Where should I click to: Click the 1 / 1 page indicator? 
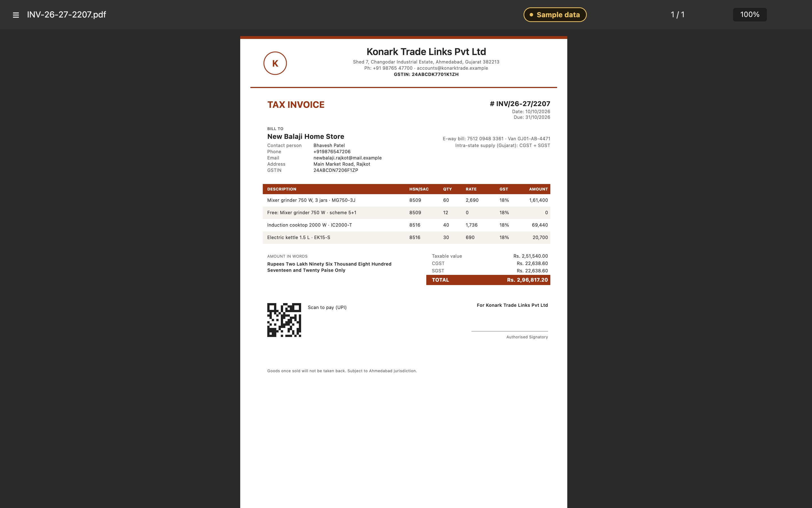tap(678, 14)
